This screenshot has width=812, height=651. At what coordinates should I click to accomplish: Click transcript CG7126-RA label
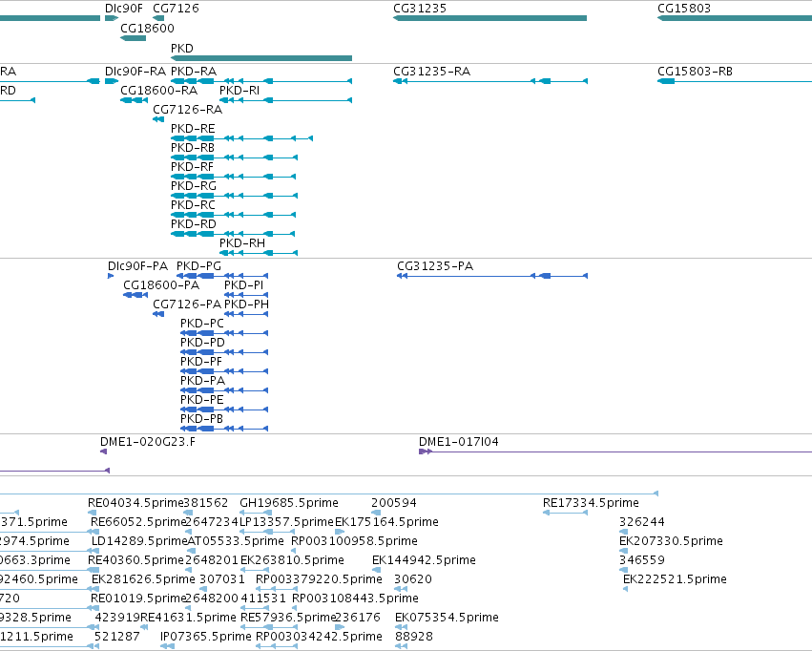tap(187, 110)
